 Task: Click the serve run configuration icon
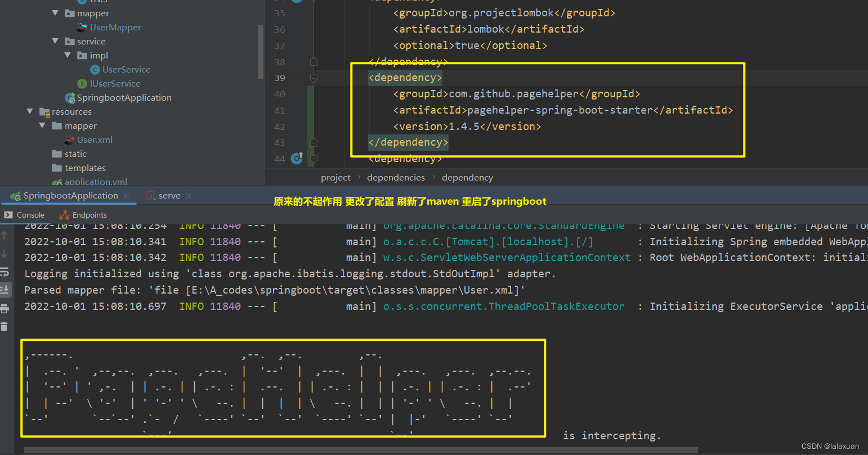click(150, 195)
